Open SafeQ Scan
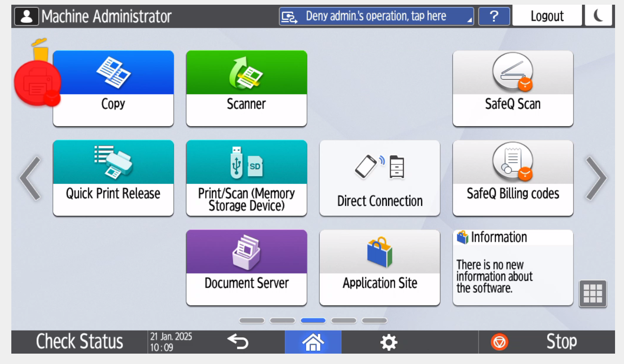This screenshot has height=364, width=624. tap(513, 88)
